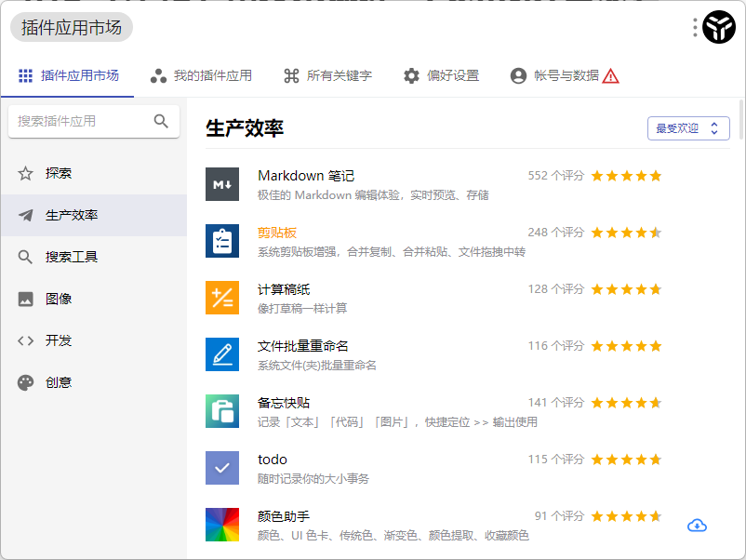Download 颜色助手 via cloud icon
Viewport: 746px width, 560px height.
coord(697,526)
